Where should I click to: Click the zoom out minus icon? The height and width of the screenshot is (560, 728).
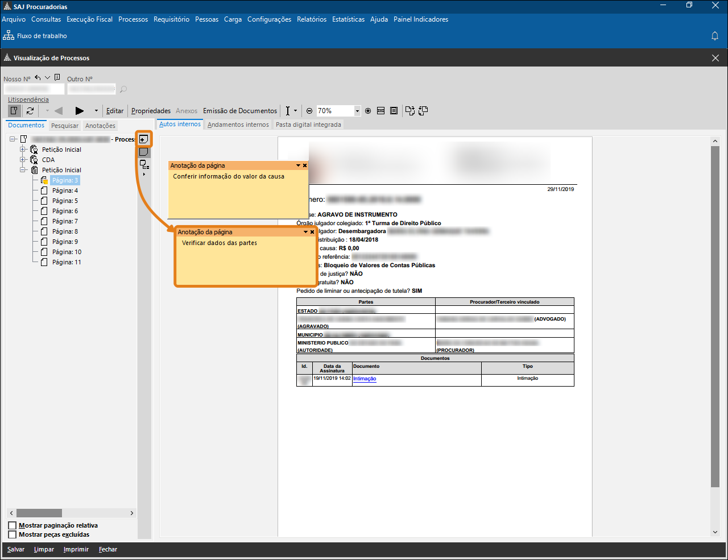point(309,111)
